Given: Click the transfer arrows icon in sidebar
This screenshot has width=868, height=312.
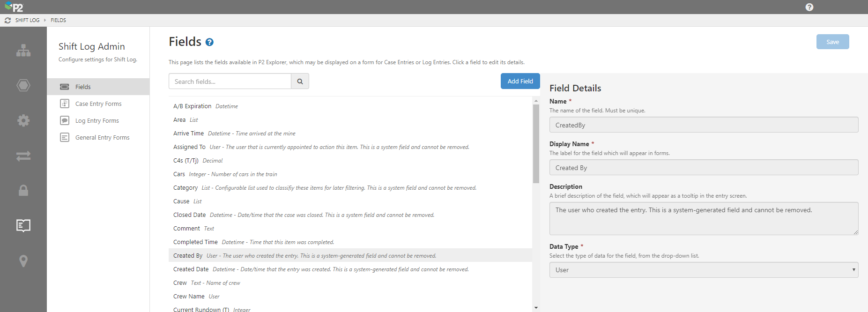Looking at the screenshot, I should pyautogui.click(x=23, y=156).
